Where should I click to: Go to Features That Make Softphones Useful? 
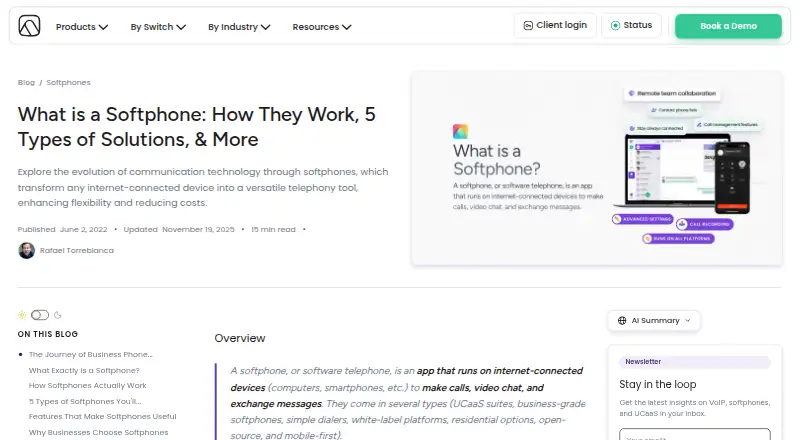click(x=103, y=417)
